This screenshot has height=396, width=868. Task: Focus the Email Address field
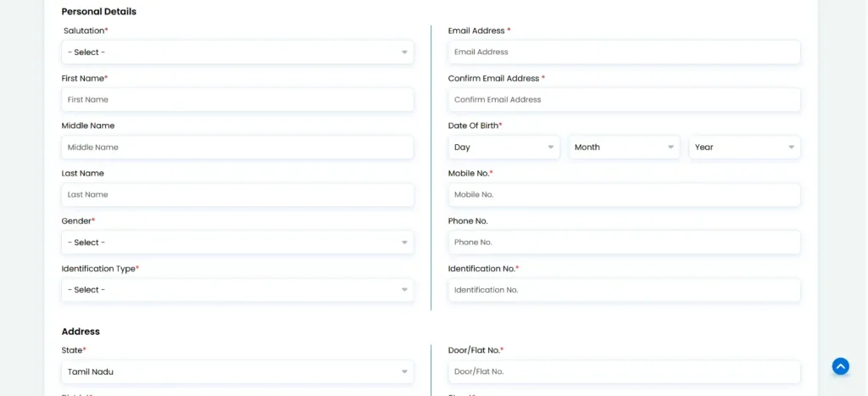tap(625, 52)
